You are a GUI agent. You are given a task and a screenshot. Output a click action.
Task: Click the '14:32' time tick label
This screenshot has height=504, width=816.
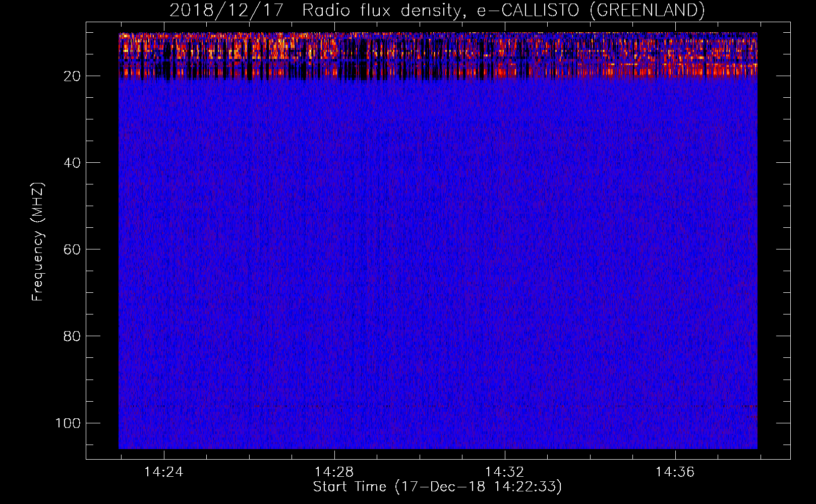point(505,472)
